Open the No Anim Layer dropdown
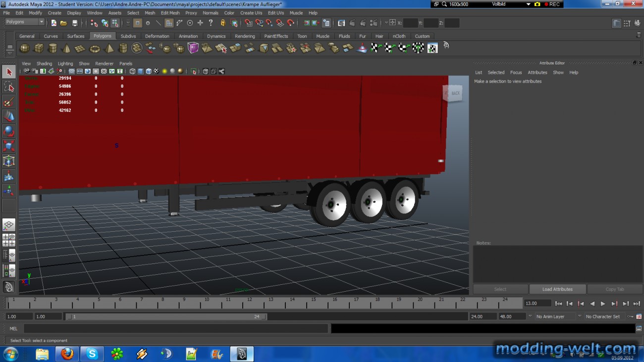The image size is (644, 362). 555,316
